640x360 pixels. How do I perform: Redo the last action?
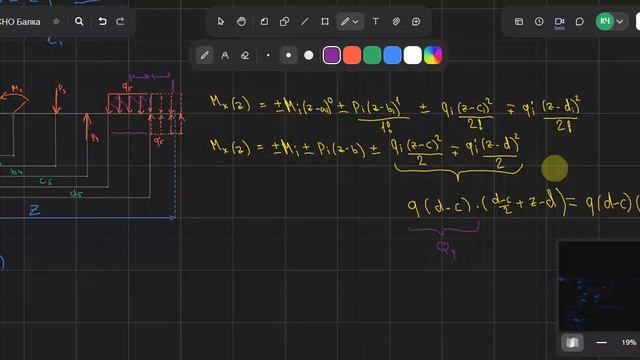120,21
